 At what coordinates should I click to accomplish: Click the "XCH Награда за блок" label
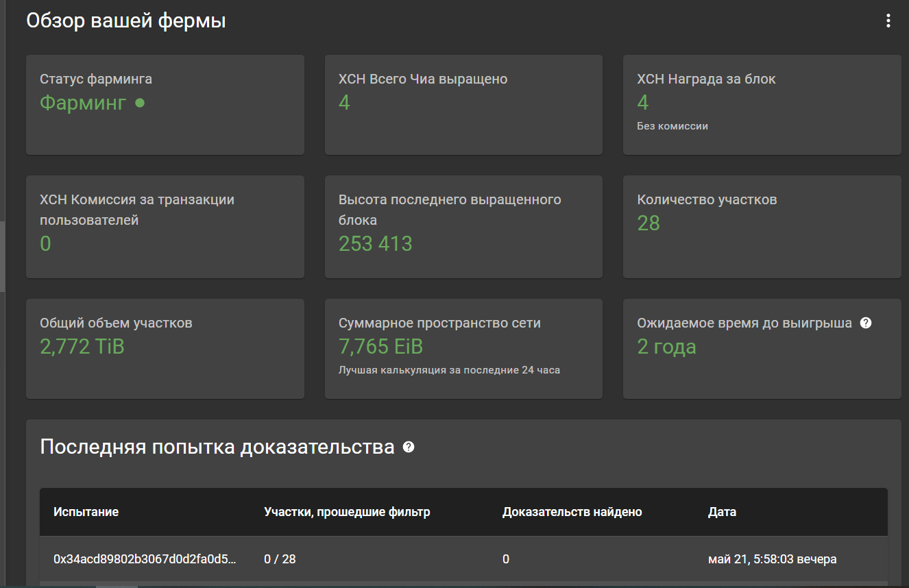(706, 79)
